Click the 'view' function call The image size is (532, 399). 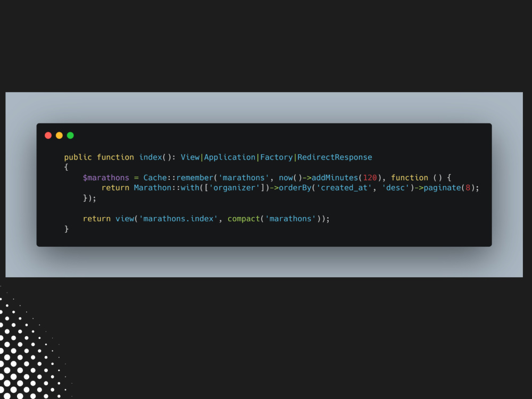(x=125, y=219)
